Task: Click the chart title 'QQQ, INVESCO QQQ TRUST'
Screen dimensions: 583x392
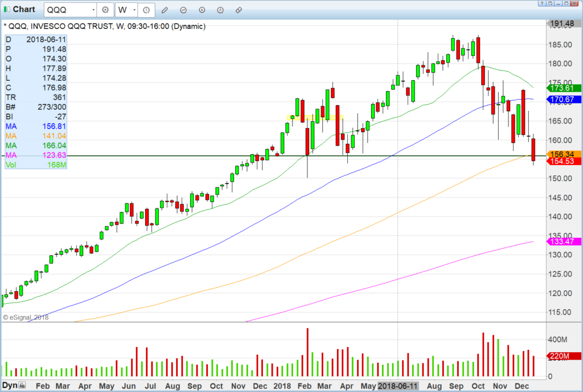Action: 60,26
